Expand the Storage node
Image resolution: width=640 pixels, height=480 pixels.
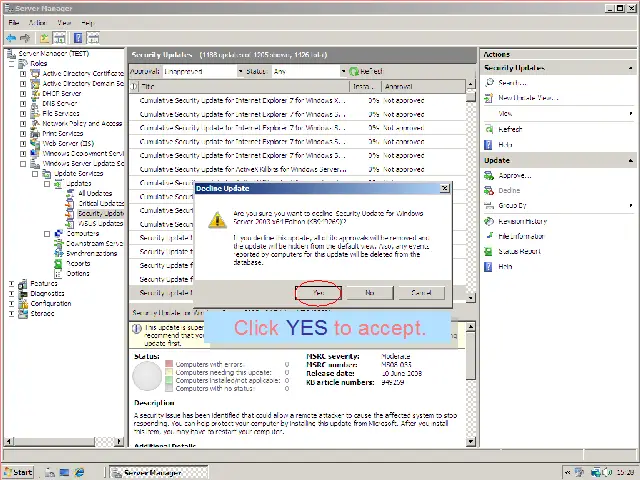coord(11,313)
